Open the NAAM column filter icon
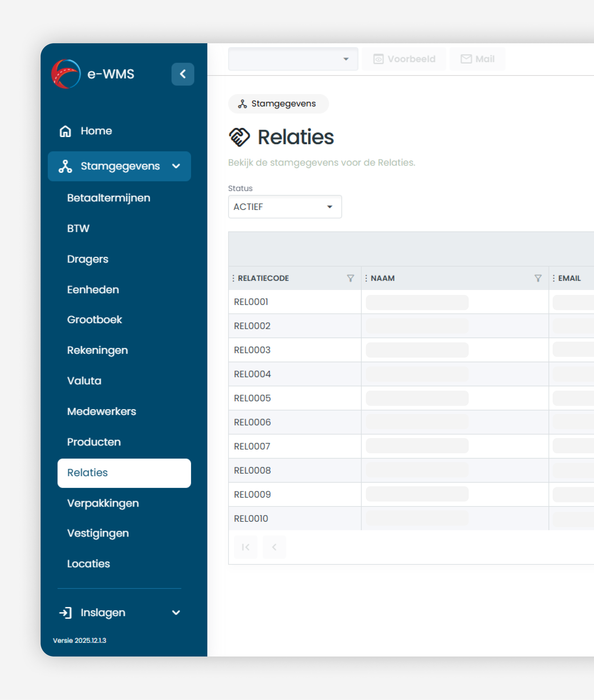The width and height of the screenshot is (594, 700). click(x=538, y=278)
